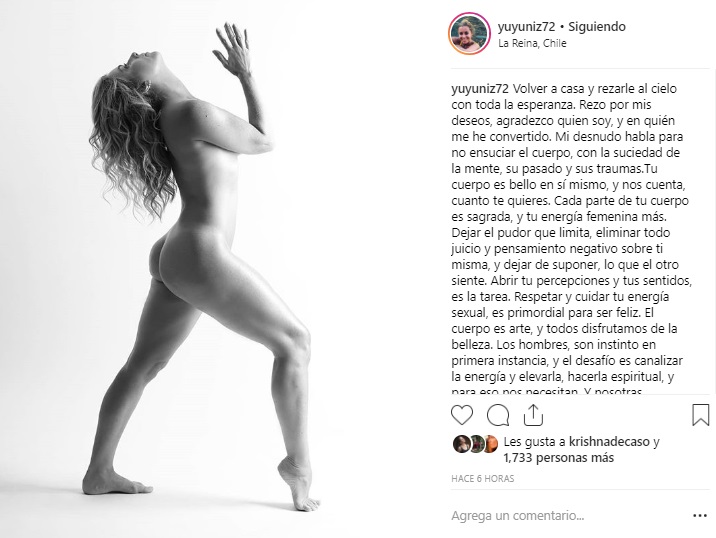Save post with bookmark icon
The height and width of the screenshot is (538, 716).
point(700,415)
